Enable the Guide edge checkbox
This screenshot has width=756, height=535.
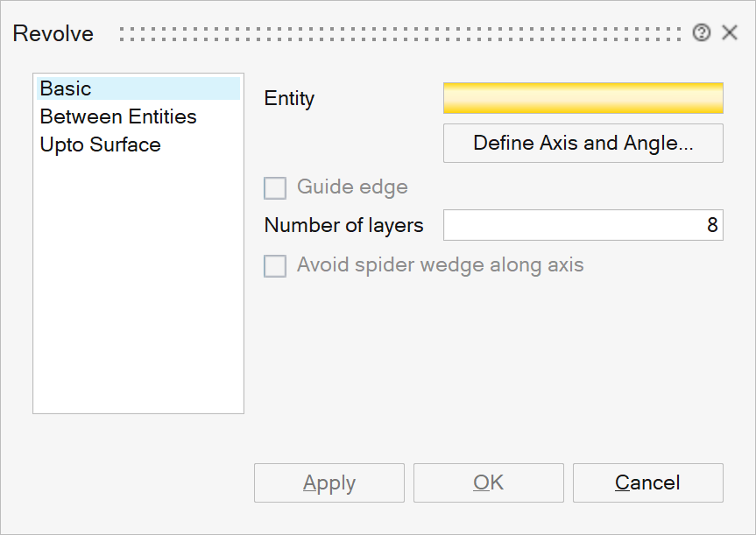[275, 187]
